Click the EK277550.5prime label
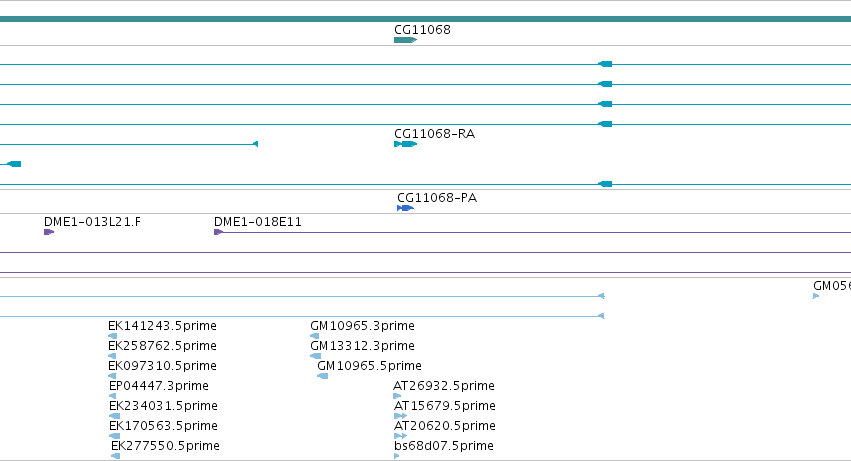This screenshot has width=851, height=461. pos(165,445)
